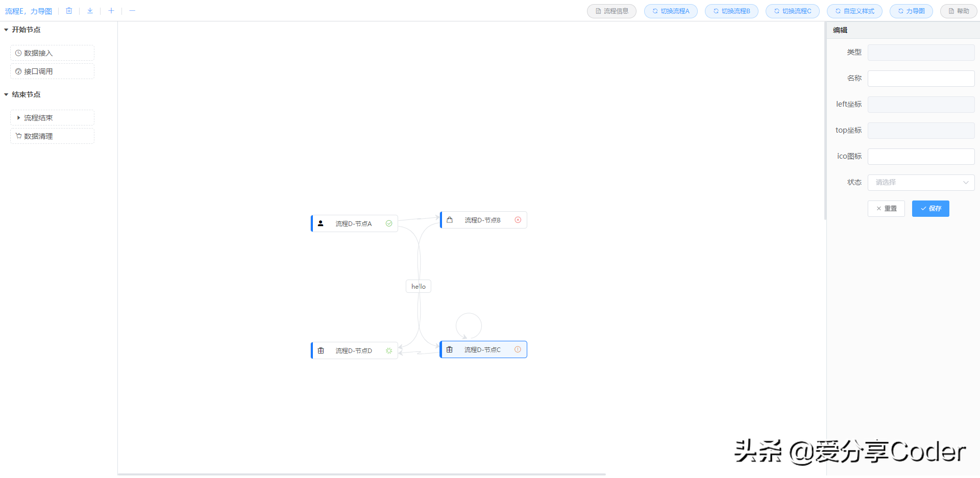Click the cart icon beside 数据清理
The width and height of the screenshot is (980, 478).
click(x=18, y=136)
